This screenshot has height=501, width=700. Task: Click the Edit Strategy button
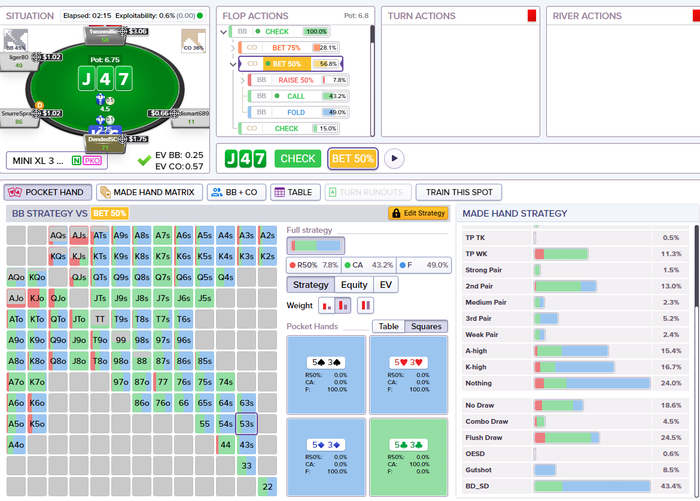tap(418, 213)
